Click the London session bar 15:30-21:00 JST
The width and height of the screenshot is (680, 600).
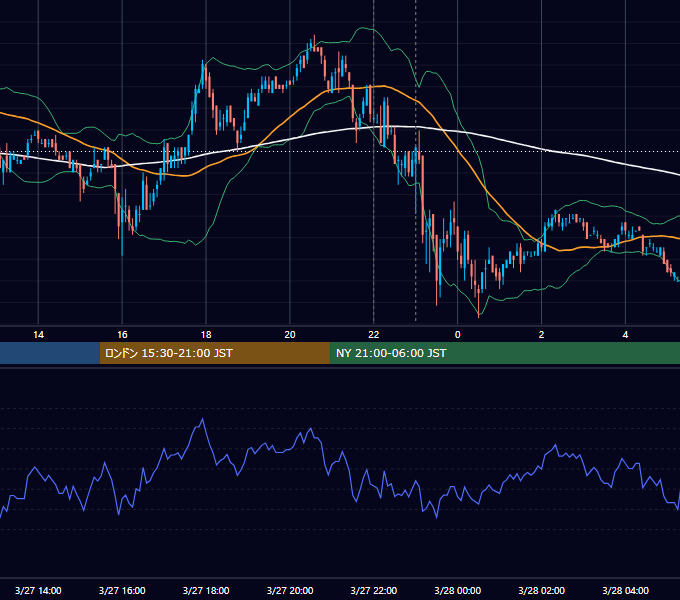[x=215, y=353]
